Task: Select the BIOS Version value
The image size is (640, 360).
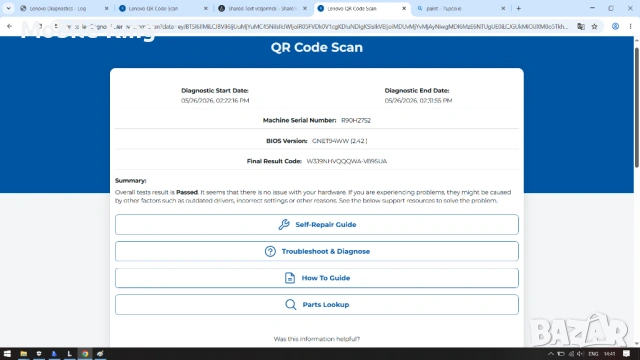Action: click(x=340, y=141)
